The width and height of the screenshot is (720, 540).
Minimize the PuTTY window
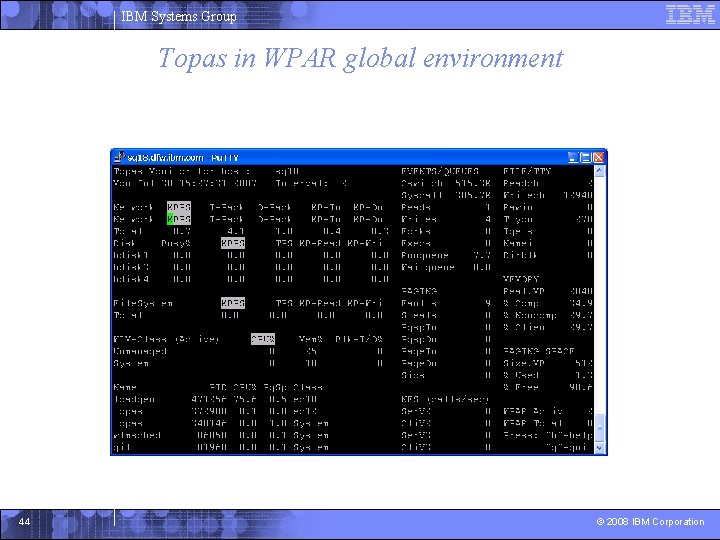tap(573, 158)
